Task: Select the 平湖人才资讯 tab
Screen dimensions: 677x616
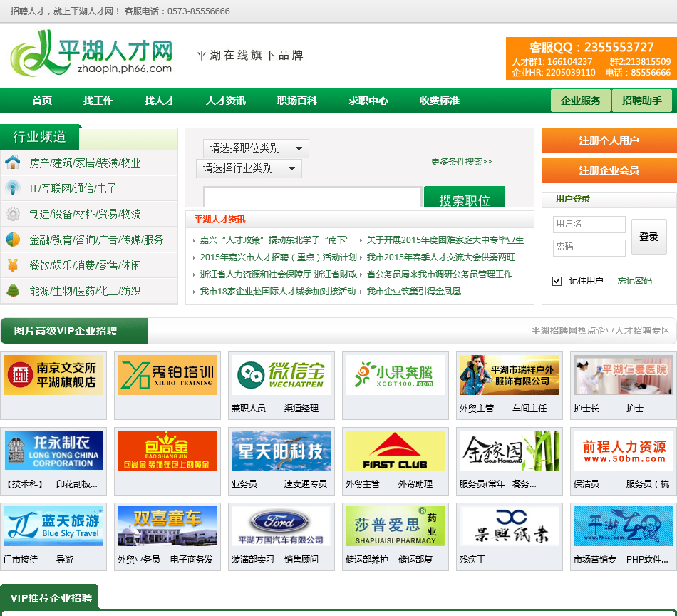Action: point(219,220)
